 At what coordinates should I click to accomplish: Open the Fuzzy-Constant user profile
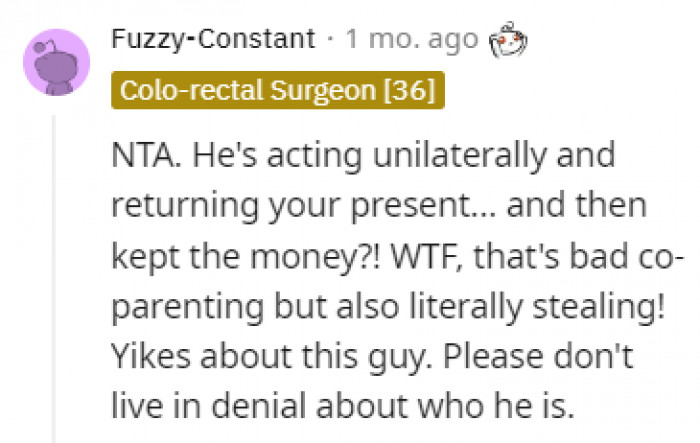tap(213, 40)
